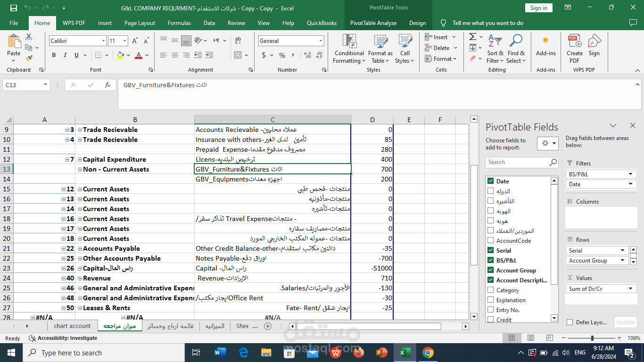
Task: Uncheck the Serial field checkbox
Action: tap(491, 250)
